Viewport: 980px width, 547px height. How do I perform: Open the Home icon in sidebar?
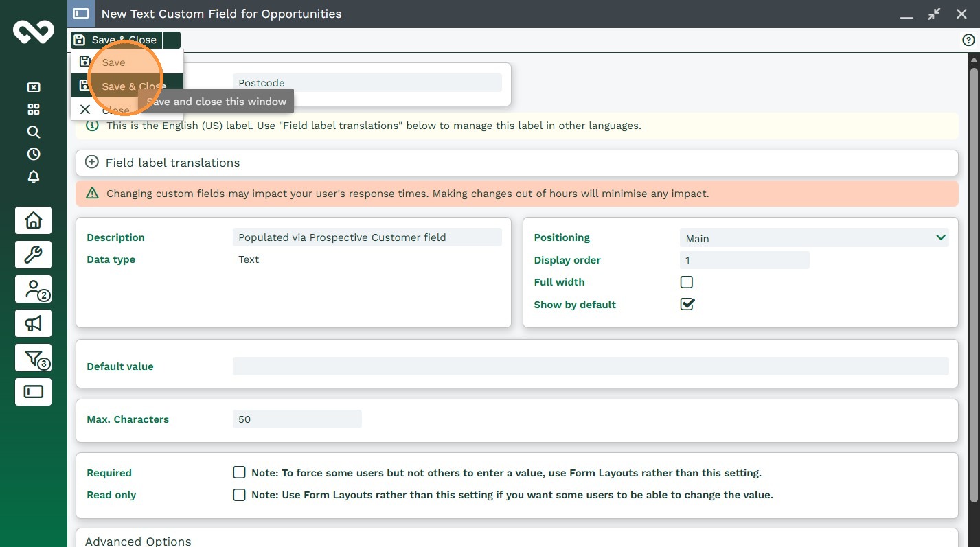[x=33, y=220]
